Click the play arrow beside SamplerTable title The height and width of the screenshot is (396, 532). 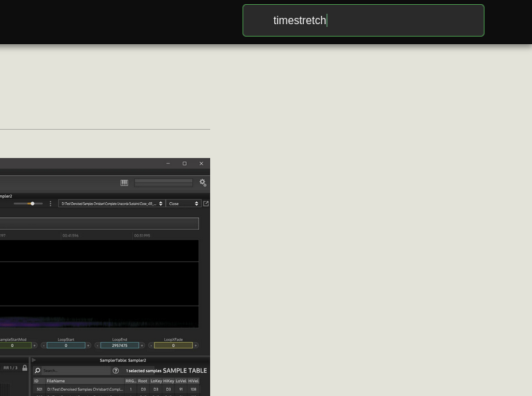coord(34,360)
